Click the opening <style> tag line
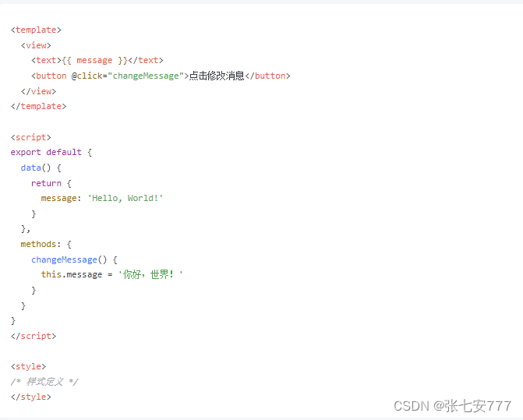Image resolution: width=523 pixels, height=420 pixels. pos(28,367)
